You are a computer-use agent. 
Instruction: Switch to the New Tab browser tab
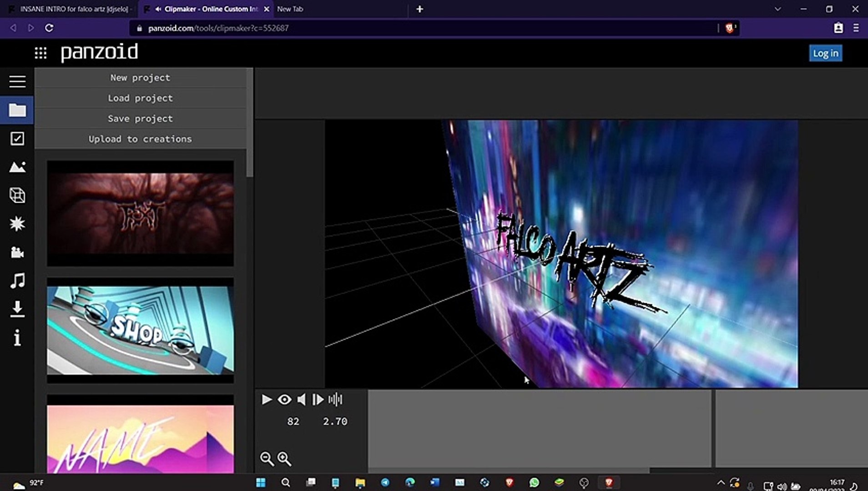pos(290,9)
